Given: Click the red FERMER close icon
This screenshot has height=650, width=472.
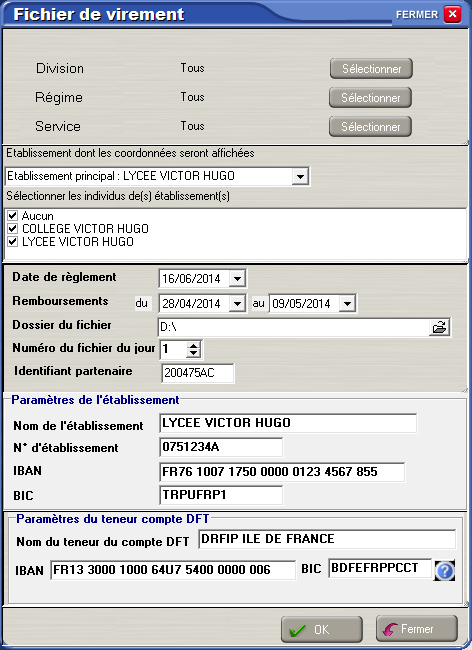Looking at the screenshot, I should coord(453,14).
